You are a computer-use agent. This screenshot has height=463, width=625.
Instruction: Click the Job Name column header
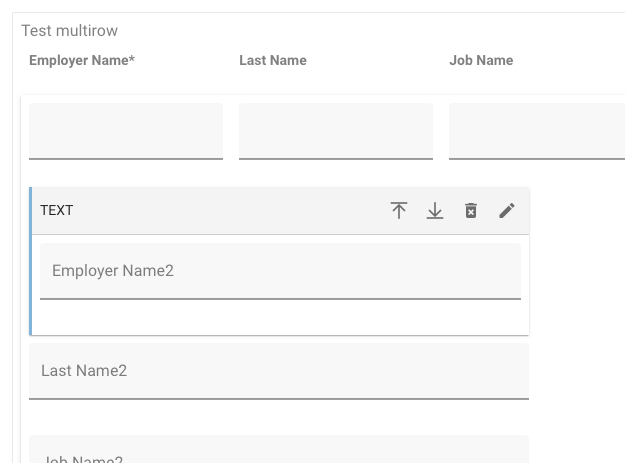(x=481, y=60)
